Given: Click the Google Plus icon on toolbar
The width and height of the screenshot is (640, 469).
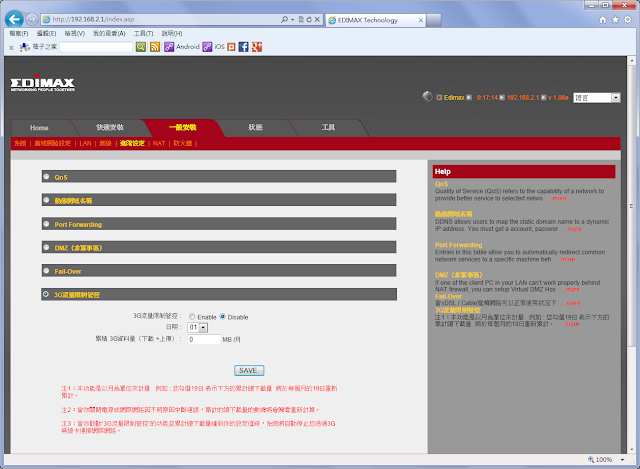Looking at the screenshot, I should pos(257,47).
